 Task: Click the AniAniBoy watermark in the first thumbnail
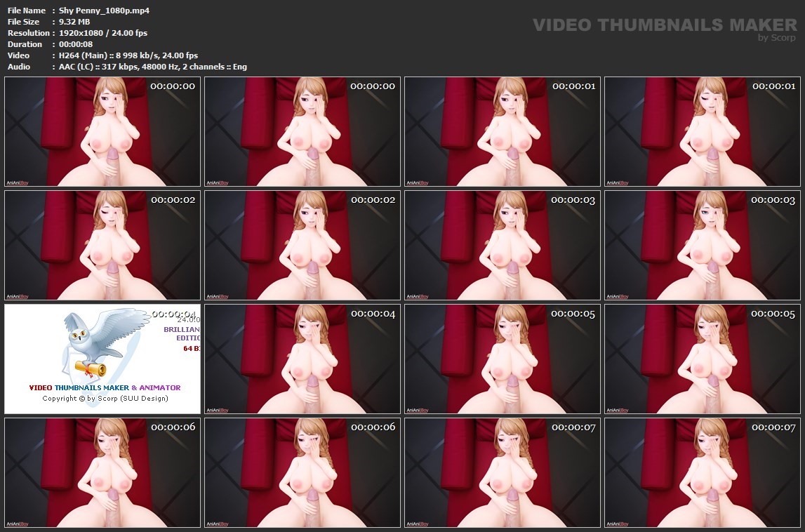click(x=18, y=182)
